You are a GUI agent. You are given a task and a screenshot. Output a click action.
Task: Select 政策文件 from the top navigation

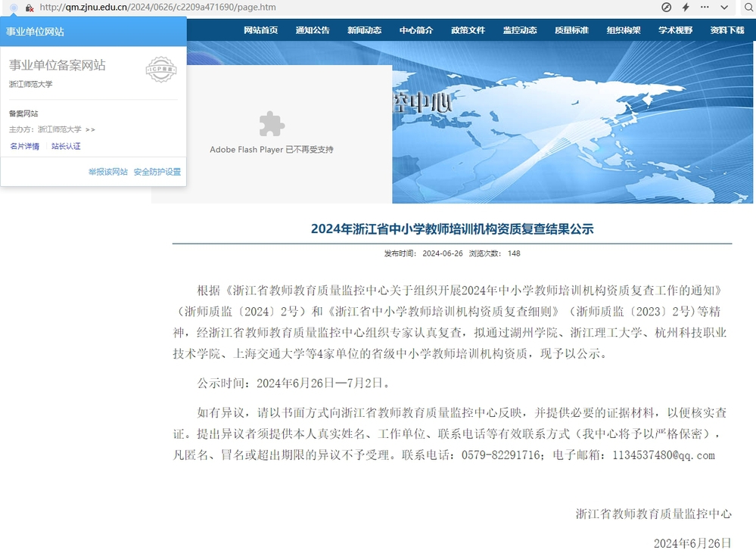(x=468, y=30)
